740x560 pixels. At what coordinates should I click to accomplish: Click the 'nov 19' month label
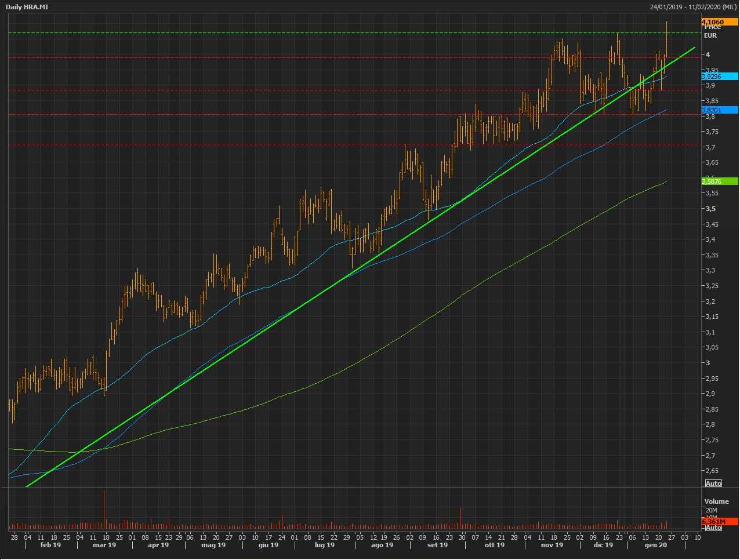(x=552, y=545)
